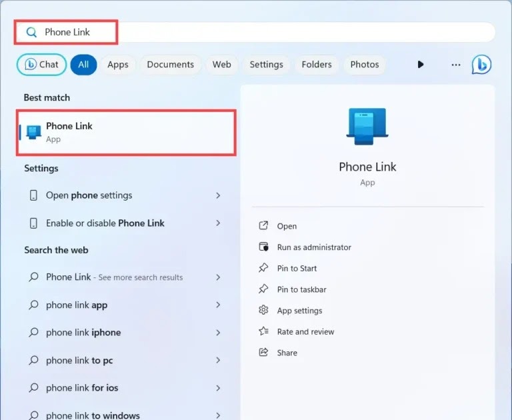Click search icon beside phone link iphone

point(33,333)
